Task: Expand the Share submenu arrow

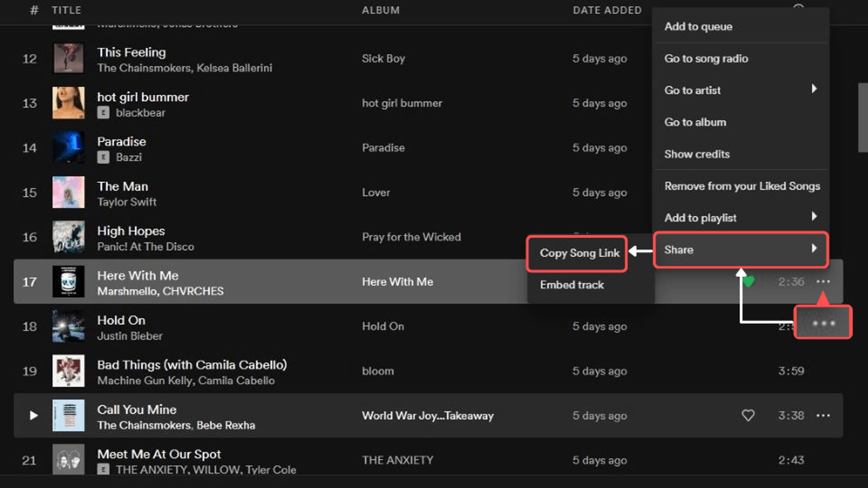Action: pos(815,249)
